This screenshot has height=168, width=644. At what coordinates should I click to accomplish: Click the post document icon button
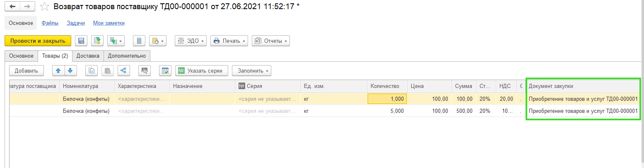(x=97, y=41)
